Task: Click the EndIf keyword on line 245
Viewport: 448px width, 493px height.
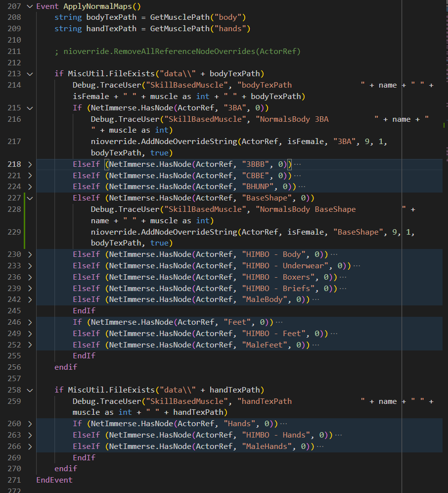Action: click(x=84, y=311)
